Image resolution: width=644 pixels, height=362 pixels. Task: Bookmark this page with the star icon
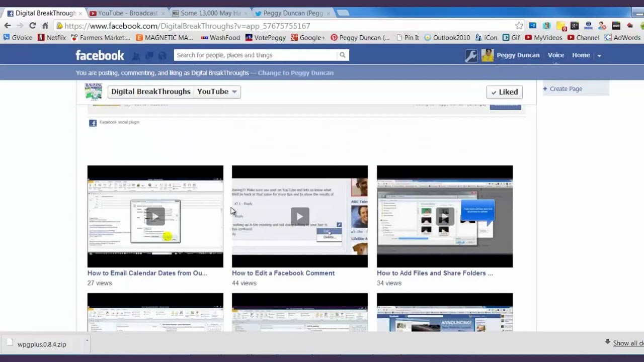click(519, 26)
